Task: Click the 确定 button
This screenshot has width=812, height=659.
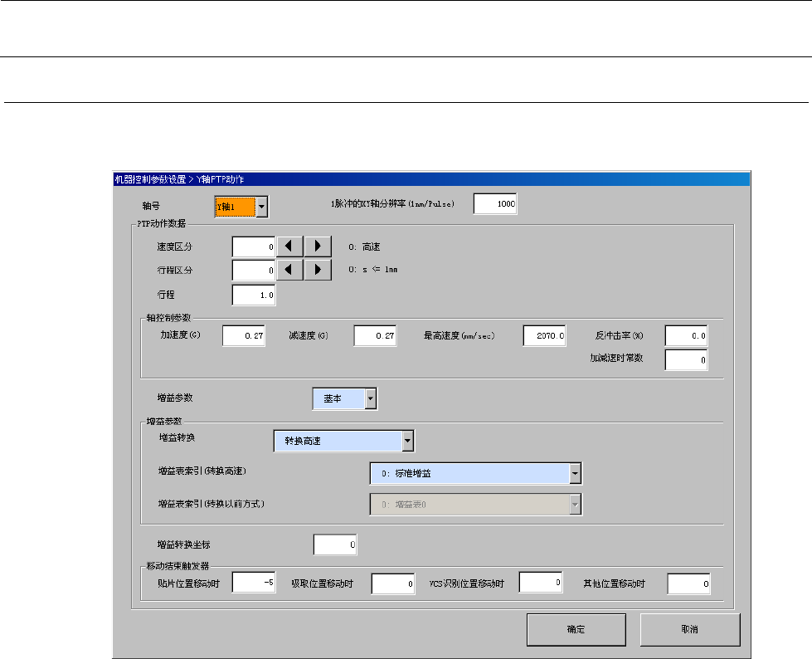Action: [x=576, y=629]
